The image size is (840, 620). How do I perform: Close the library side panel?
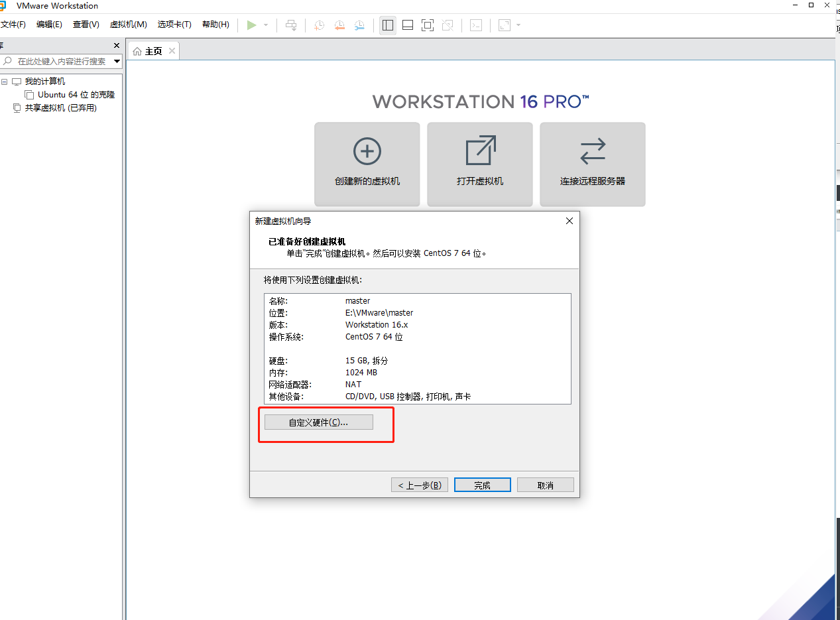pos(117,46)
